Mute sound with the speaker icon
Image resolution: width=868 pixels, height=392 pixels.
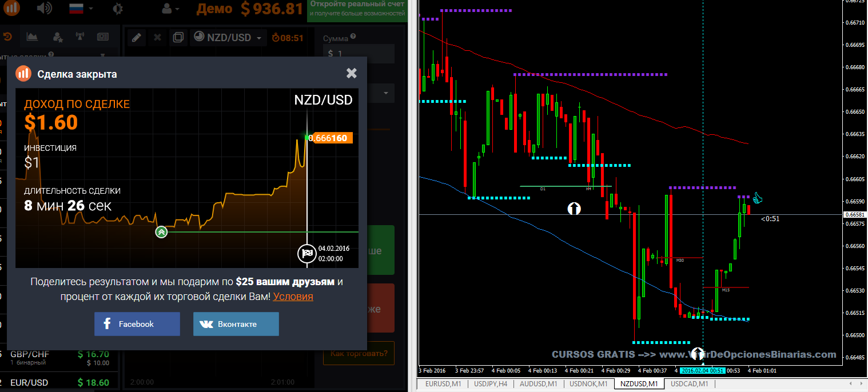[x=43, y=9]
